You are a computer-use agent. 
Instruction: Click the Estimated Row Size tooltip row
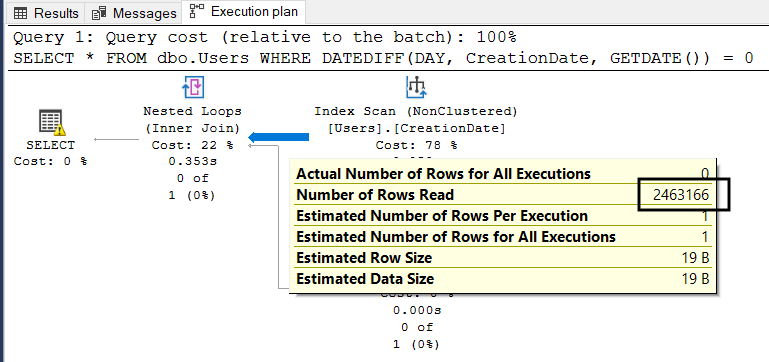(x=503, y=258)
